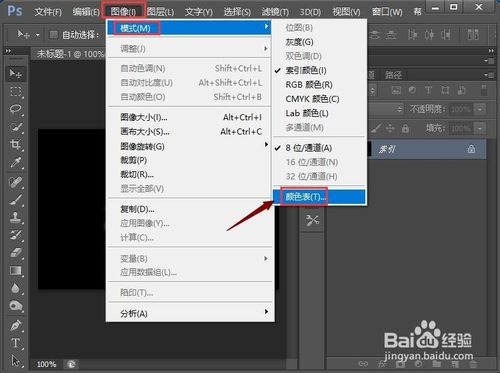This screenshot has height=373, width=500.
Task: Expand the 变量(B) submenu
Action: (189, 258)
